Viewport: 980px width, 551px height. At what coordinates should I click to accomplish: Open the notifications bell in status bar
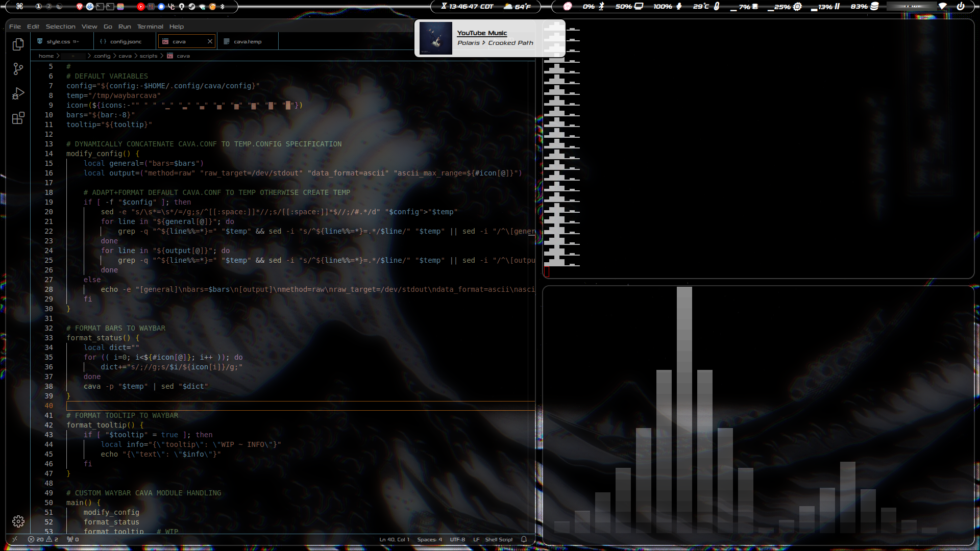524,539
